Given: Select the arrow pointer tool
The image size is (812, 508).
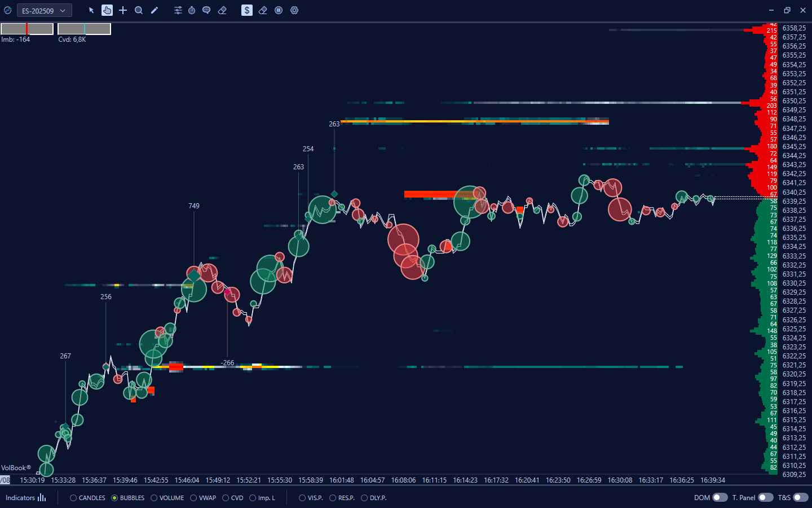Looking at the screenshot, I should pyautogui.click(x=91, y=10).
